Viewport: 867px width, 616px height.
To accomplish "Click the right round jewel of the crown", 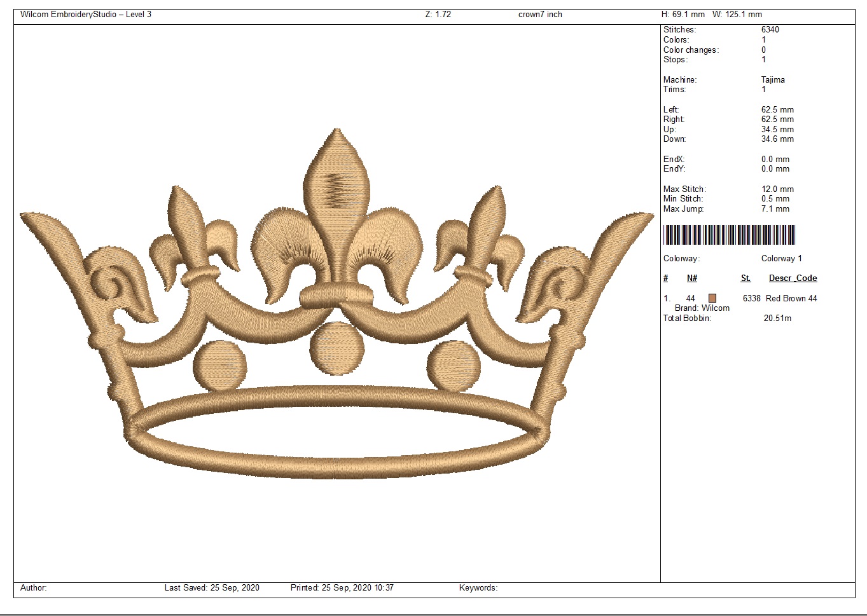I will (x=454, y=366).
